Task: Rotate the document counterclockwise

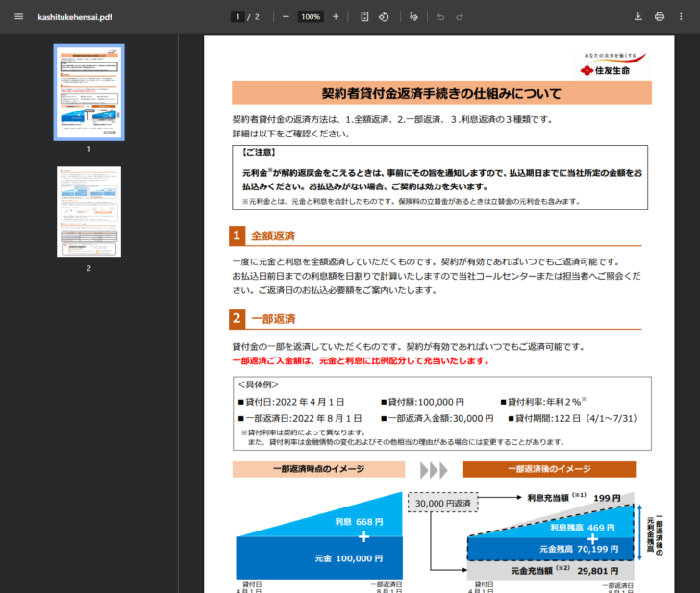Action: [x=384, y=17]
